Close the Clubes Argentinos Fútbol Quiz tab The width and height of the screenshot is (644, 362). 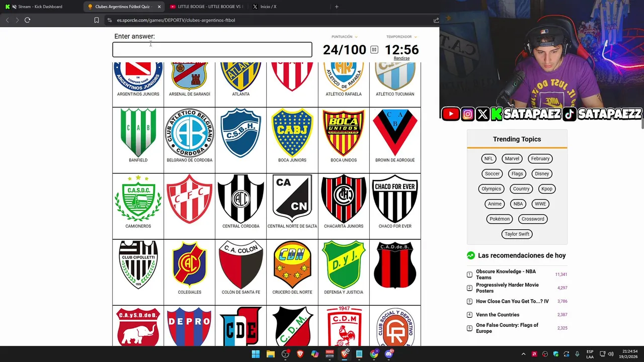pos(159,7)
